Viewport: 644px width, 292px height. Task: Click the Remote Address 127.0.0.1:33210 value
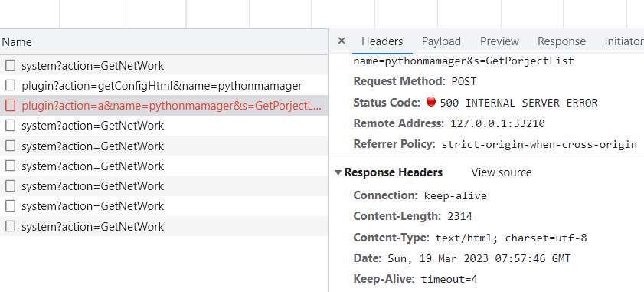(x=498, y=123)
